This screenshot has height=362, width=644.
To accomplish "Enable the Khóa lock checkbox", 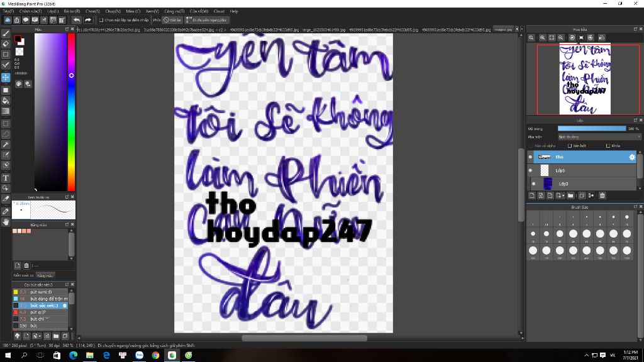I will click(x=608, y=146).
